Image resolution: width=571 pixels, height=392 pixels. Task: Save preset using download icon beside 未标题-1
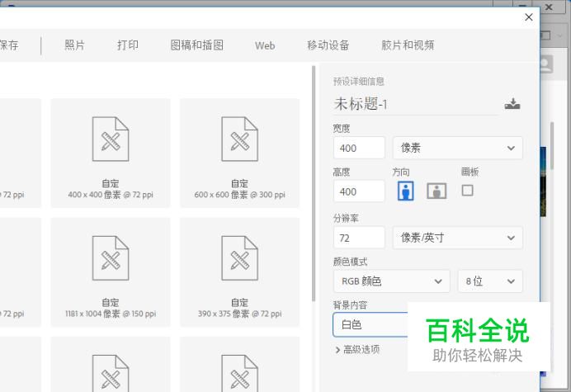(x=512, y=104)
